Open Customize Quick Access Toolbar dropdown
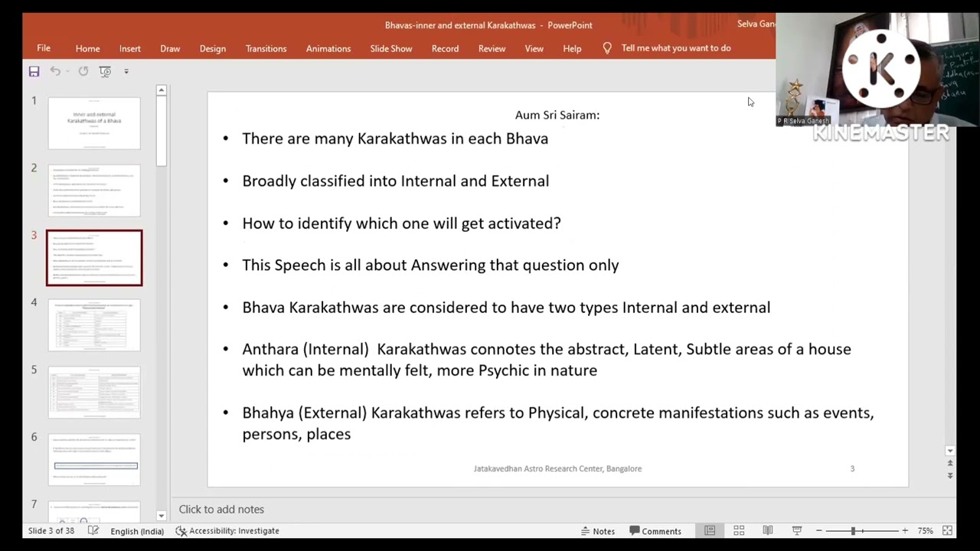Viewport: 980px width, 551px height. click(x=126, y=71)
